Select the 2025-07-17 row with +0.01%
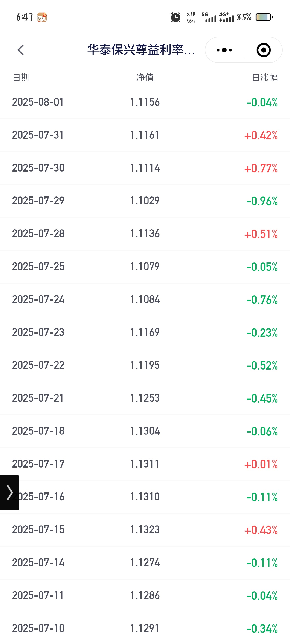This screenshot has width=290, height=644. pos(145,464)
